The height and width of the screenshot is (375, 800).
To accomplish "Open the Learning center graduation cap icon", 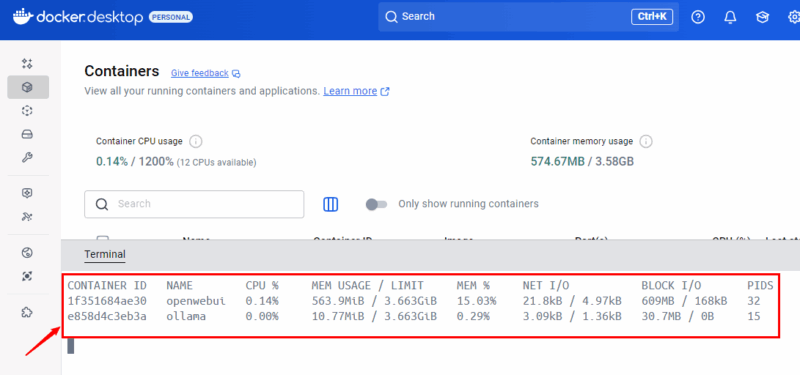I will point(762,17).
